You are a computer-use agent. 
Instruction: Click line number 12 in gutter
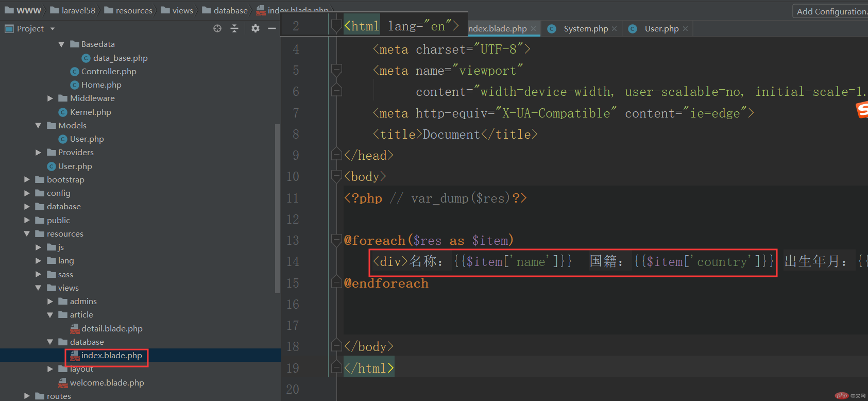(x=293, y=219)
